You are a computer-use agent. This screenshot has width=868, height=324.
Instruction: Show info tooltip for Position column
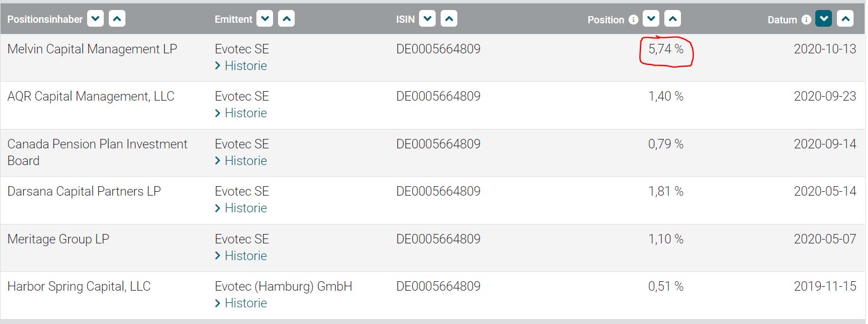(633, 20)
